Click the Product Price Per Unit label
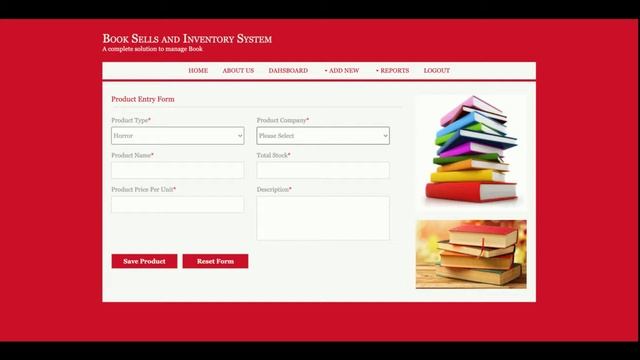This screenshot has height=360, width=640. click(143, 189)
